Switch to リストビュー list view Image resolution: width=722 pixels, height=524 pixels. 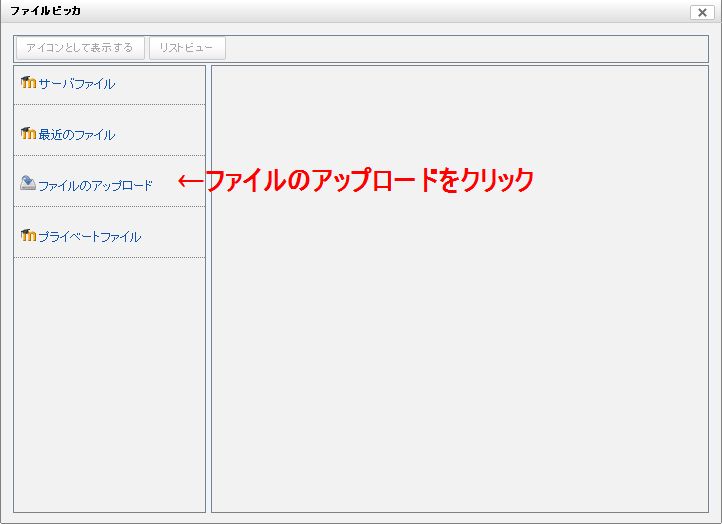point(187,48)
